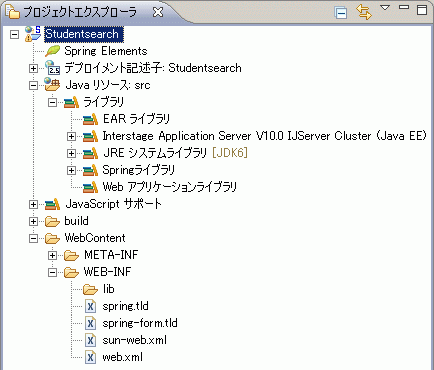This screenshot has width=434, height=370.
Task: Select デプロイメント記述子: Studentsearch
Action: tap(153, 68)
